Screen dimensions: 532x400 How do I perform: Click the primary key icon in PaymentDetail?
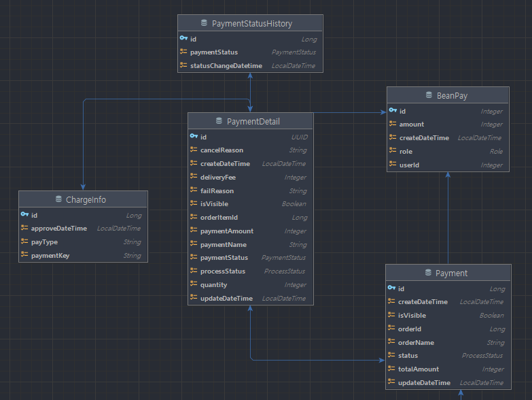point(194,137)
